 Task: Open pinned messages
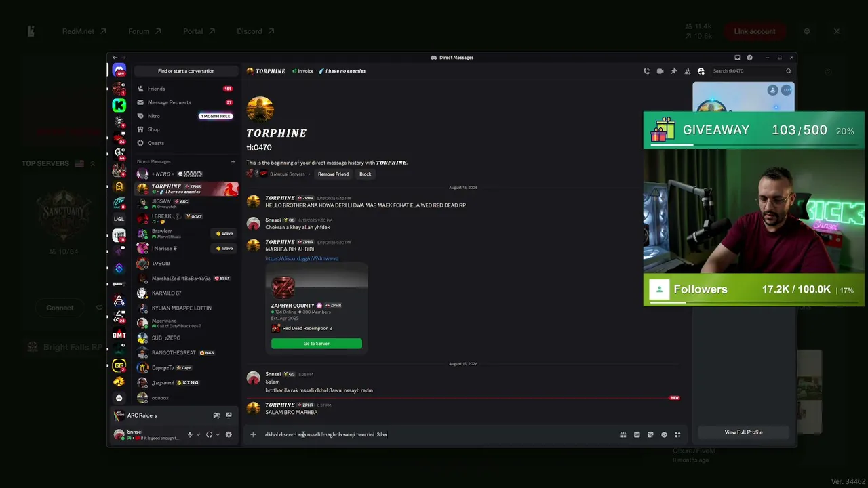(673, 71)
